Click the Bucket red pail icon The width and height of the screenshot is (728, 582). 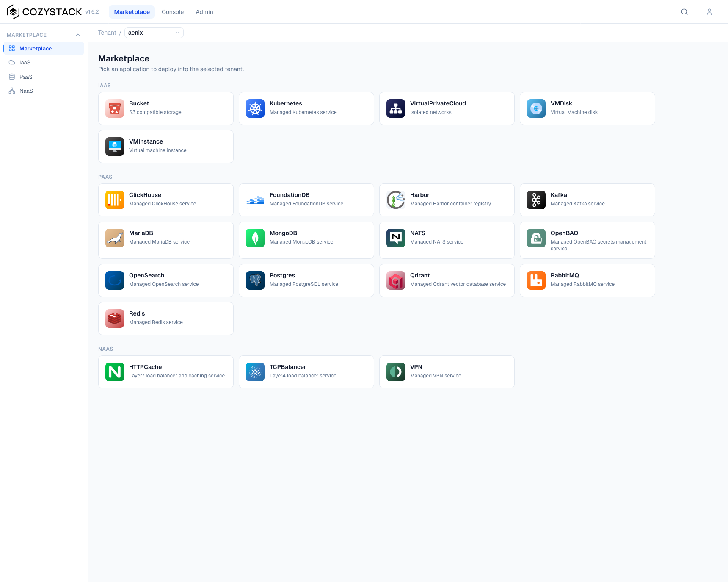pos(115,108)
